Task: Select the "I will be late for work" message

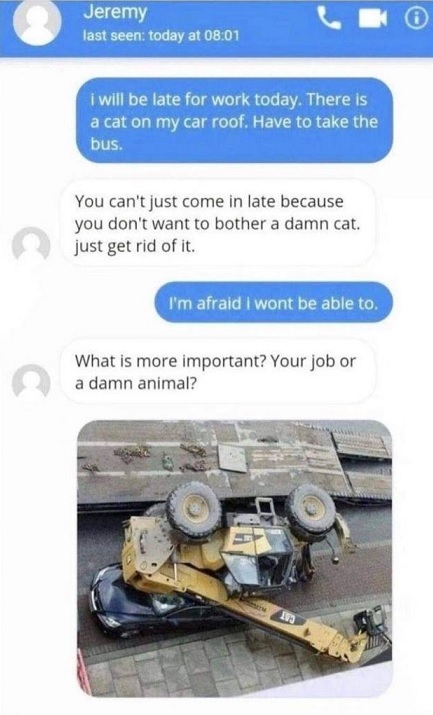Action: [234, 121]
